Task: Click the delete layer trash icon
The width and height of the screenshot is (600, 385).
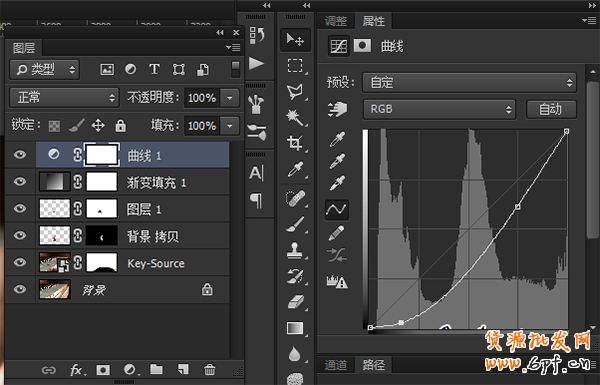Action: pos(209,370)
